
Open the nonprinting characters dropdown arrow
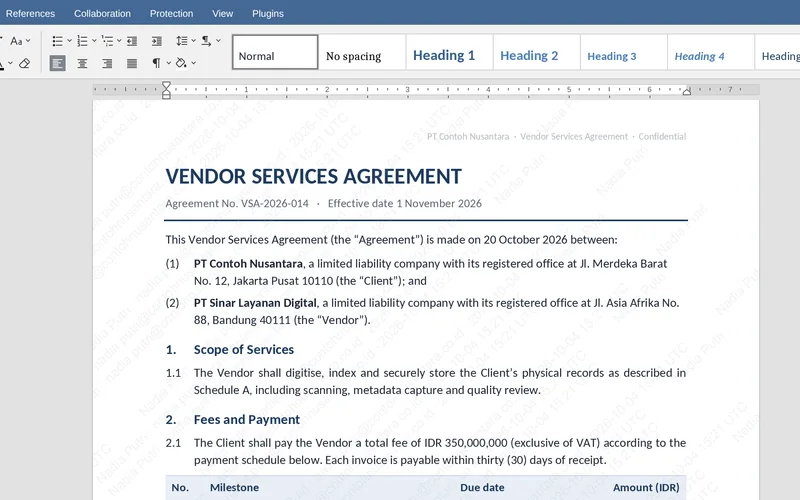pyautogui.click(x=168, y=63)
